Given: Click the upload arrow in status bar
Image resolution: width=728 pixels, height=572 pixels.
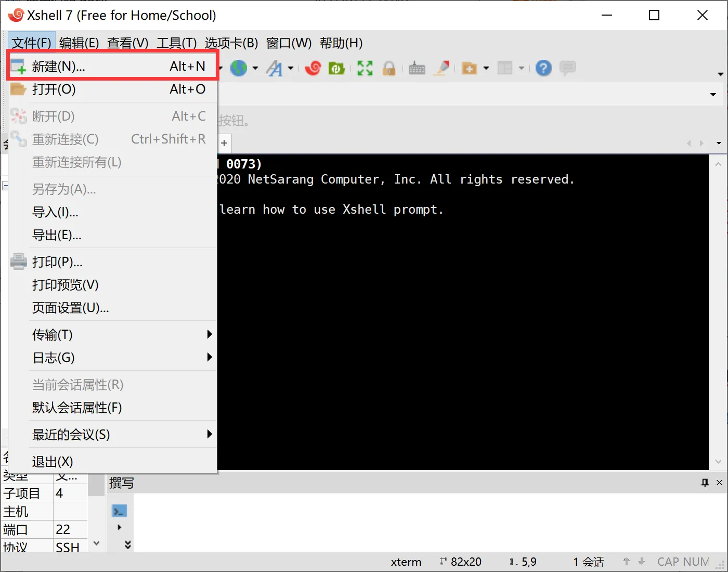Looking at the screenshot, I should coord(627,562).
